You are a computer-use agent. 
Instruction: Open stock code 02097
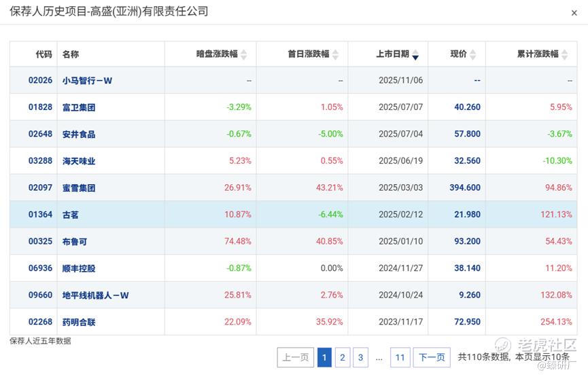(x=40, y=187)
